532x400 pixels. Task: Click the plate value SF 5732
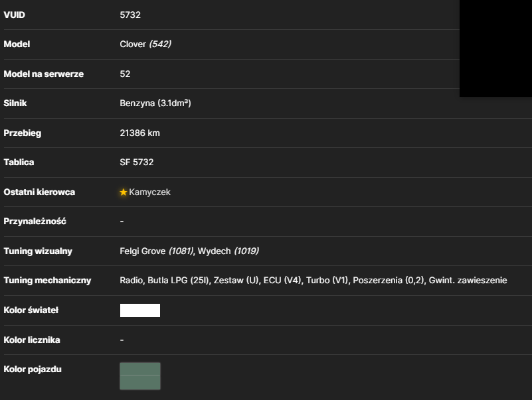137,162
